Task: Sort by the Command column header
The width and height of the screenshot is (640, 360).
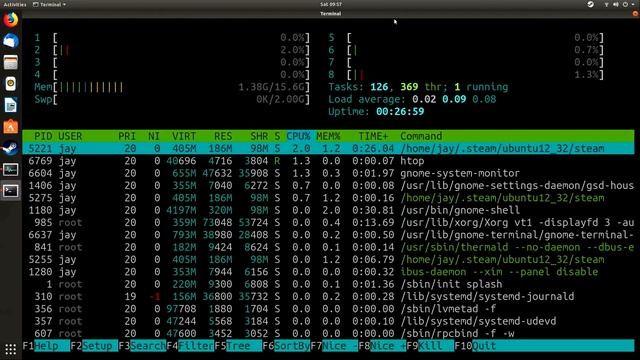Action: tap(421, 136)
